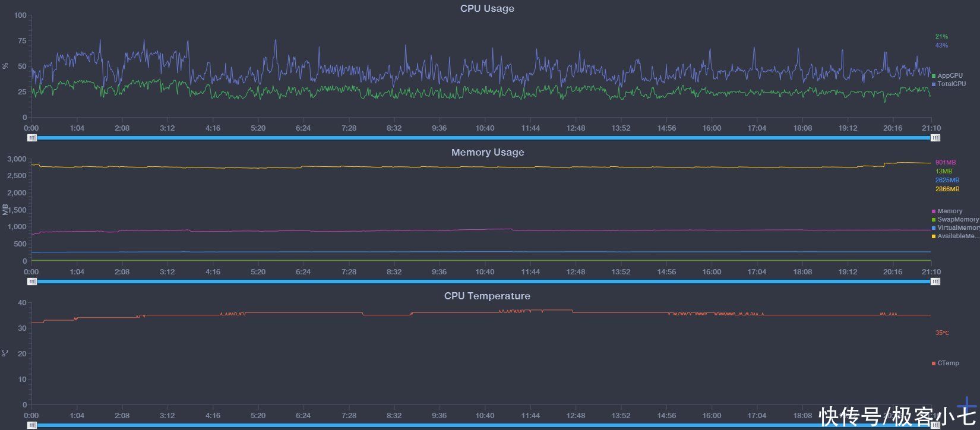Click the 10:40 time label on CPU Usage axis
This screenshot has height=430, width=980.
tap(485, 128)
